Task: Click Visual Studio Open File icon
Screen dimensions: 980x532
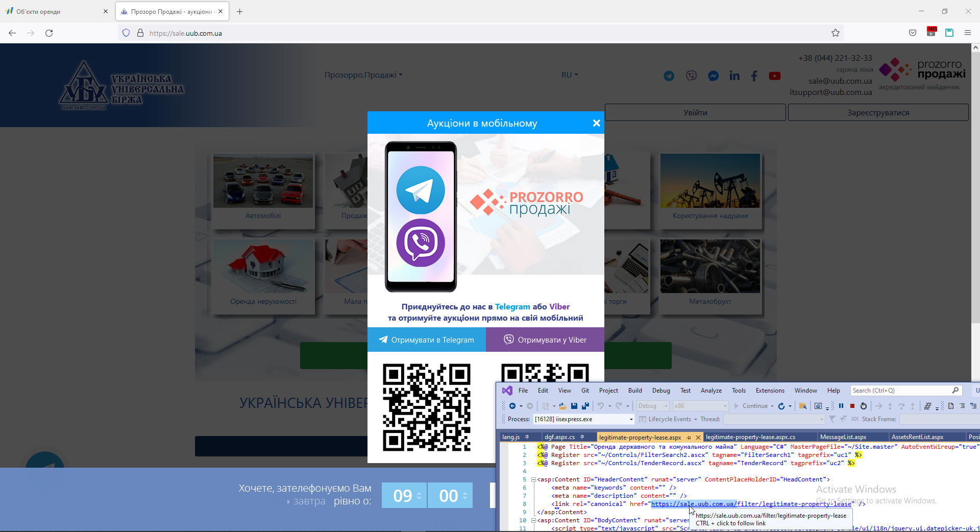Action: tap(562, 406)
